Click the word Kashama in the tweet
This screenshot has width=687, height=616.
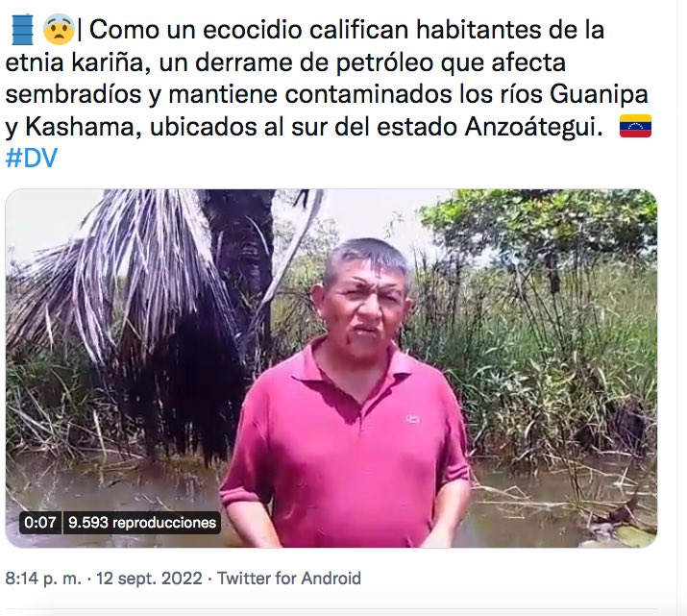(x=84, y=127)
